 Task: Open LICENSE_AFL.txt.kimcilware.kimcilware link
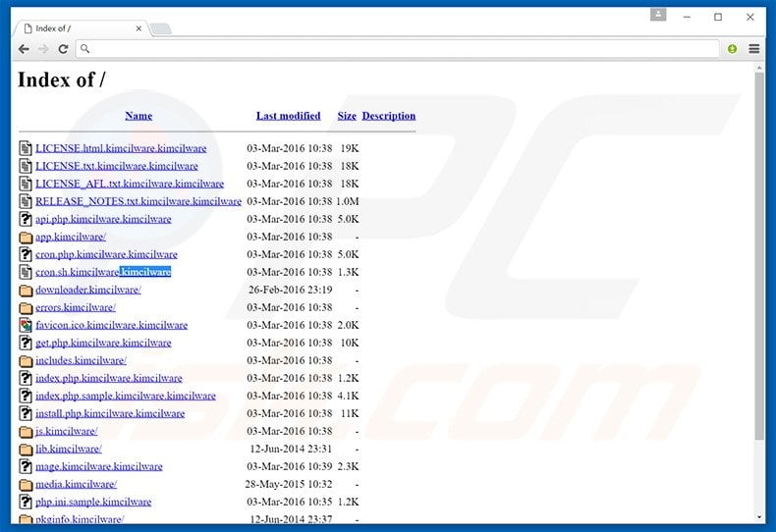pyautogui.click(x=129, y=184)
